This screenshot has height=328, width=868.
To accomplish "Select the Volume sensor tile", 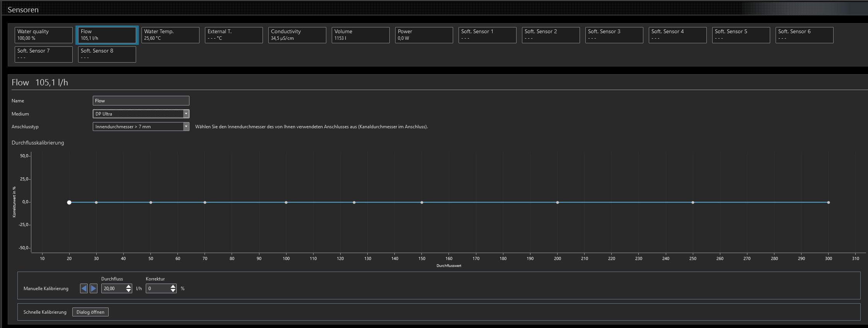I will (x=360, y=35).
